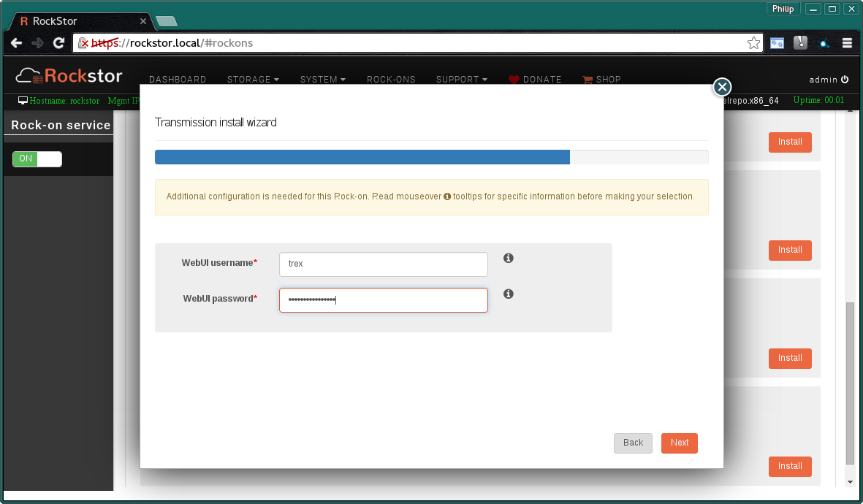This screenshot has width=863, height=504.
Task: Open the Dashboard menu item
Action: point(178,79)
